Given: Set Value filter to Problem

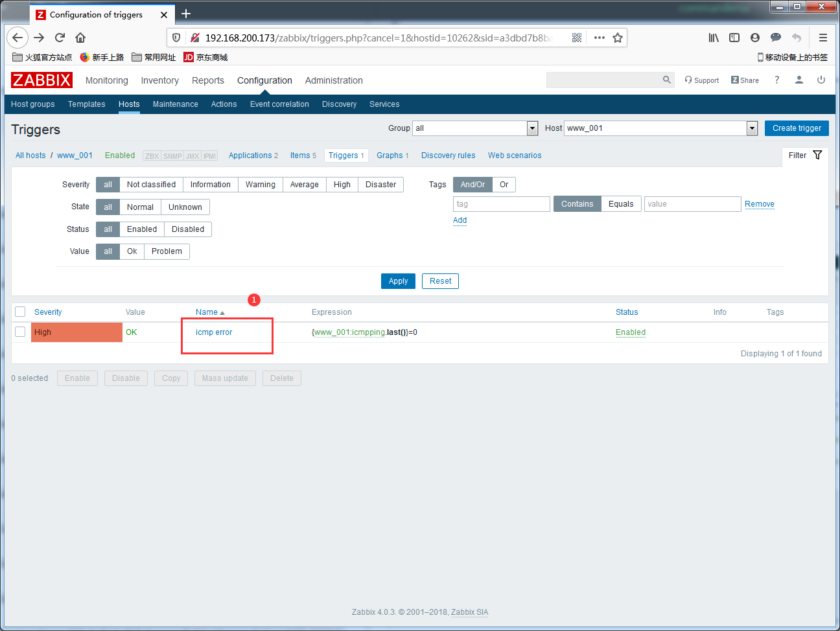Looking at the screenshot, I should [167, 251].
